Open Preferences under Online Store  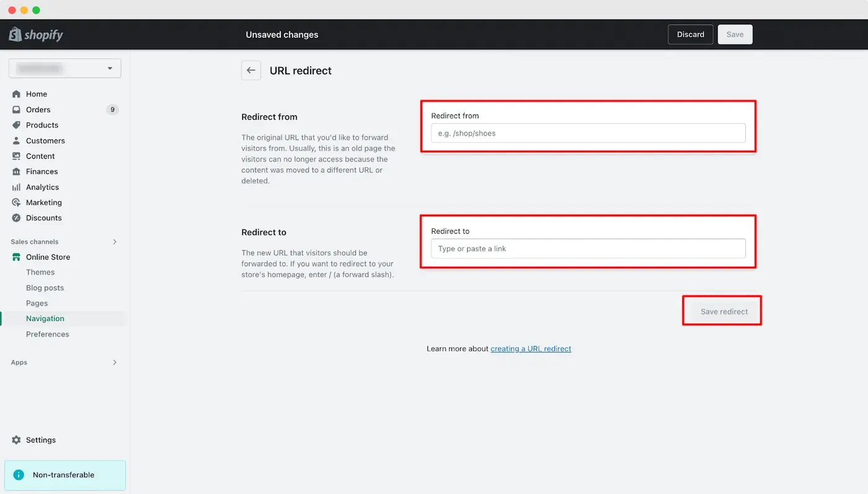pyautogui.click(x=48, y=334)
